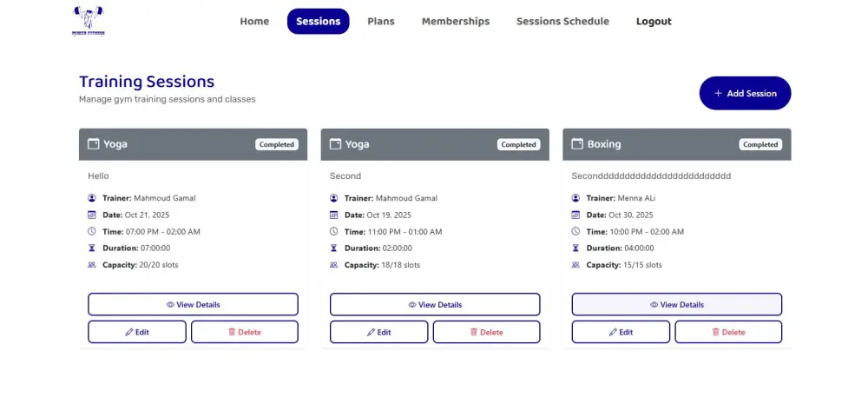Image resolution: width=868 pixels, height=404 pixels.
Task: Click calendar icon in Second Yoga card header
Action: [x=335, y=144]
